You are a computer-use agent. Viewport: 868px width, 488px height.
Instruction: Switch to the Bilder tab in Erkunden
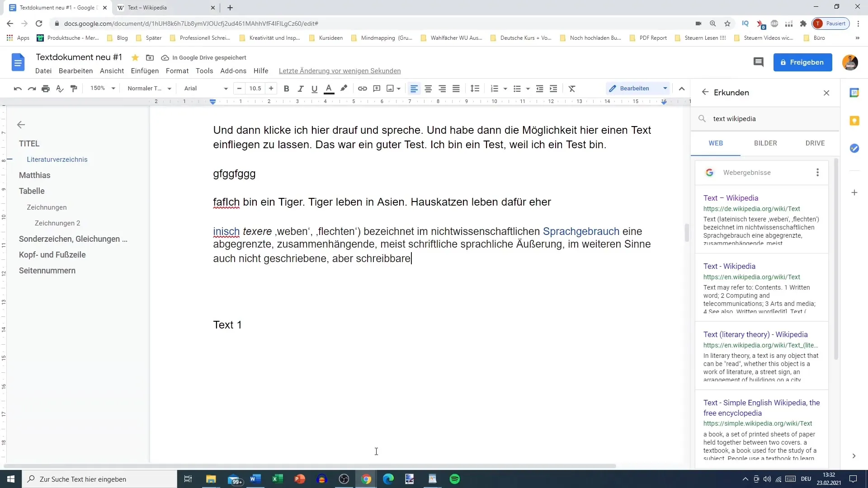tap(765, 143)
